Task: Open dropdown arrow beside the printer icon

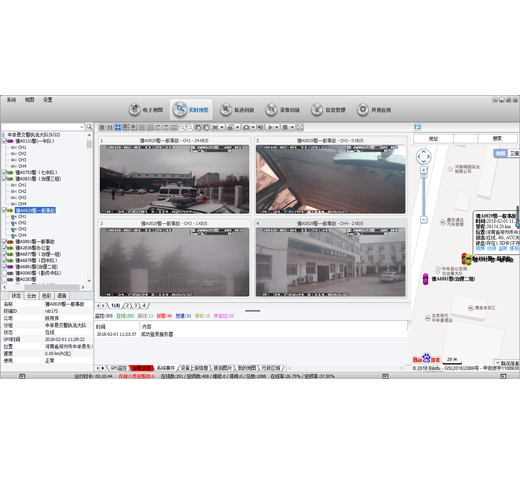Action: [x=238, y=127]
